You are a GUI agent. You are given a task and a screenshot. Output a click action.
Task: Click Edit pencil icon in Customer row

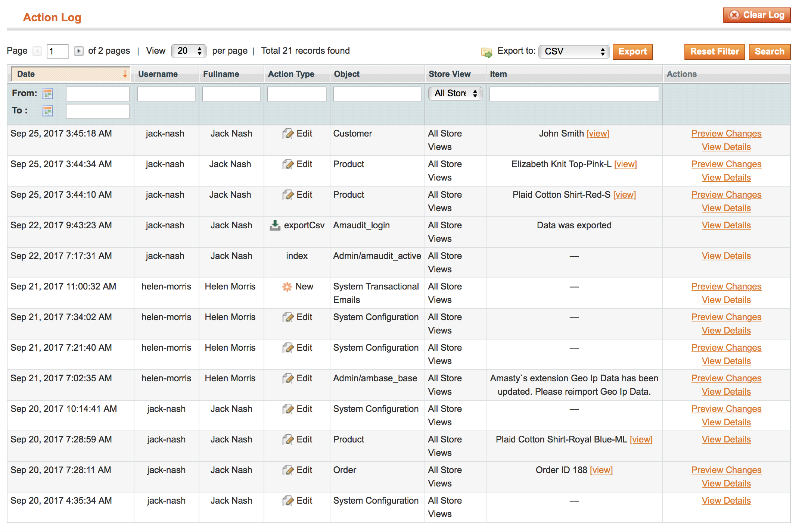[x=288, y=134]
